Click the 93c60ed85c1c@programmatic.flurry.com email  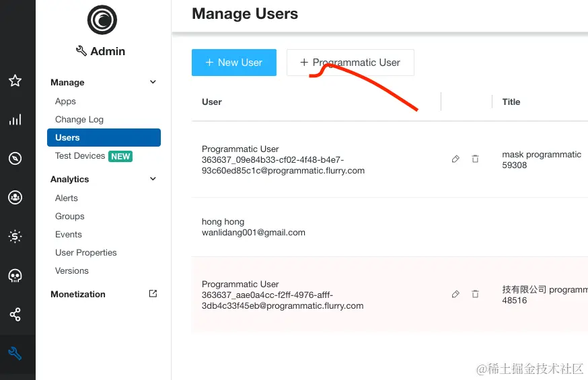(283, 171)
